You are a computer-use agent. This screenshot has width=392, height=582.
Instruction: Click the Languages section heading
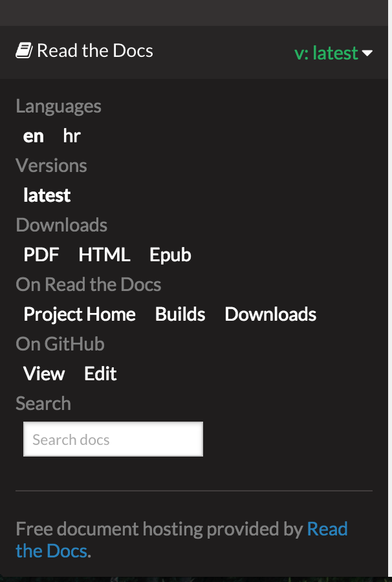[x=58, y=106]
